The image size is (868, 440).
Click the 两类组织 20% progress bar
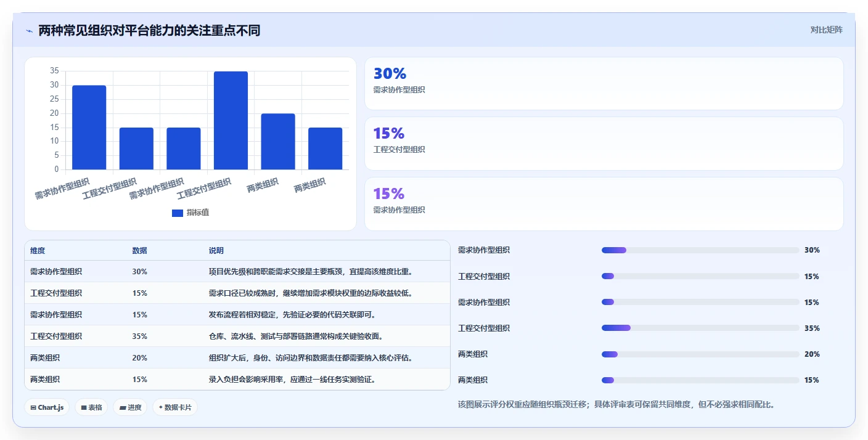(700, 354)
